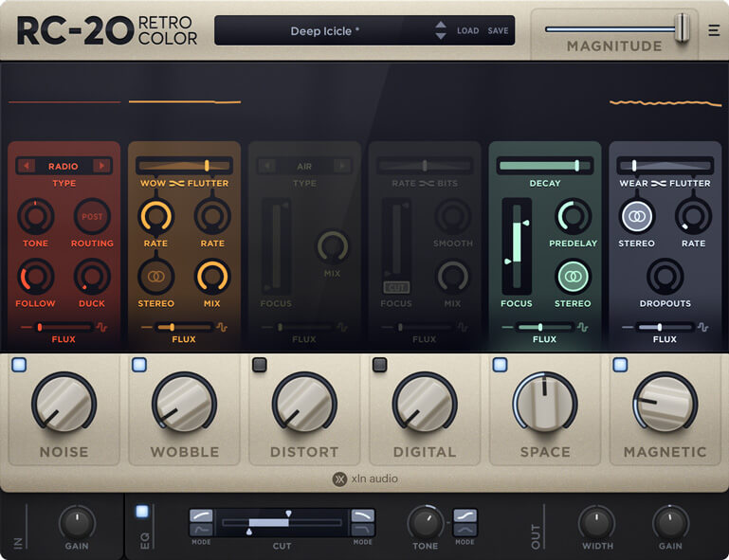Toggle the Wobble Stereo knob icon
Viewport: 729px width, 560px height.
point(156,277)
